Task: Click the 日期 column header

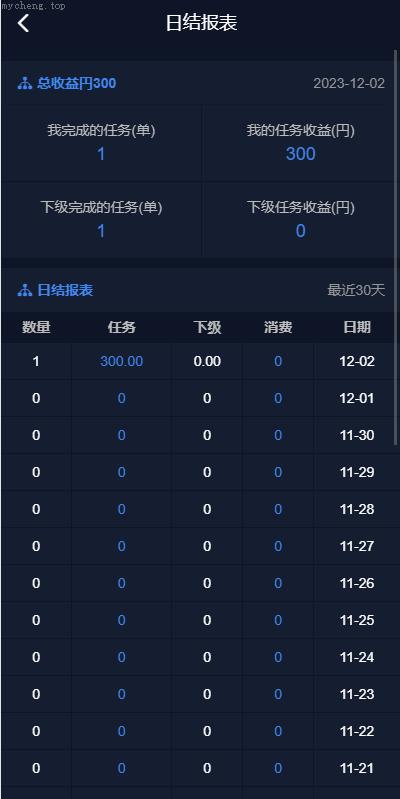Action: [x=357, y=327]
